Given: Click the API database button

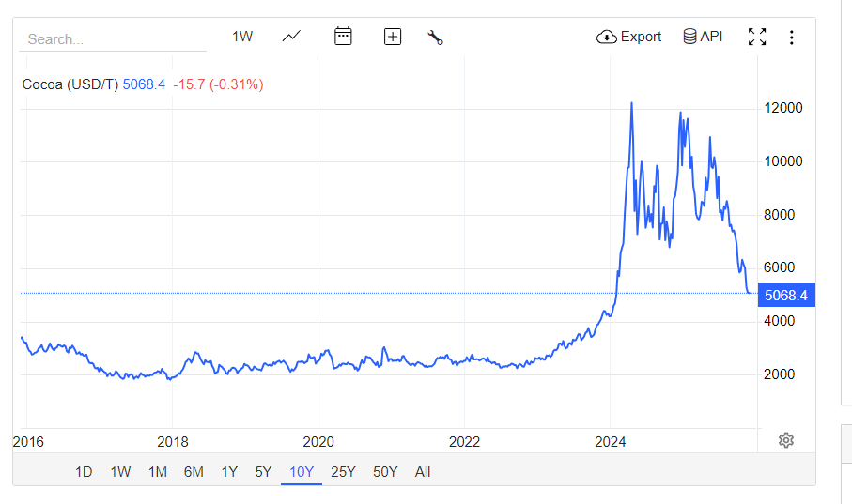Looking at the screenshot, I should coord(703,37).
